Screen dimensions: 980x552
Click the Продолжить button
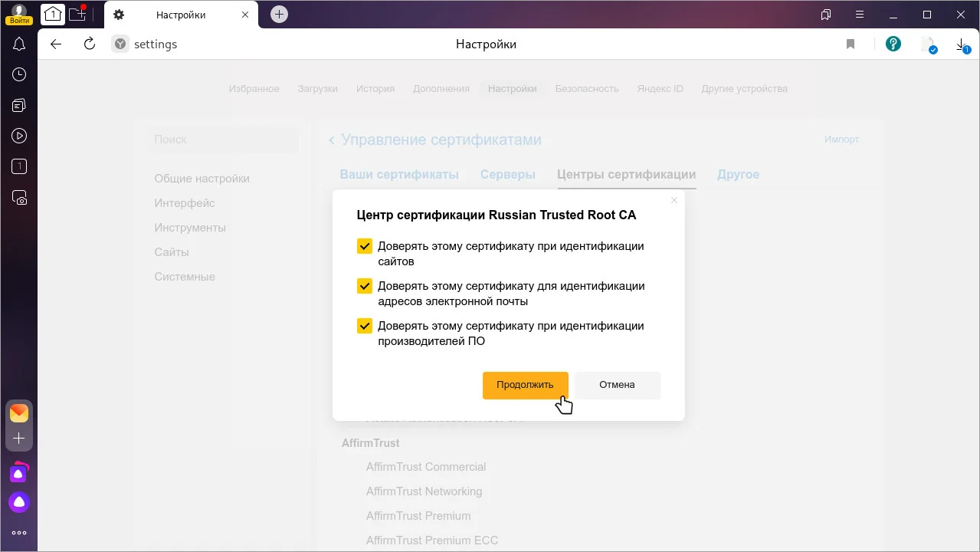(525, 385)
